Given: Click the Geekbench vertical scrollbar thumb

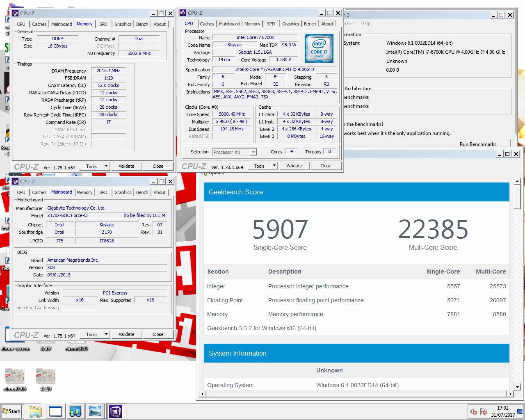Looking at the screenshot, I should tap(517, 197).
